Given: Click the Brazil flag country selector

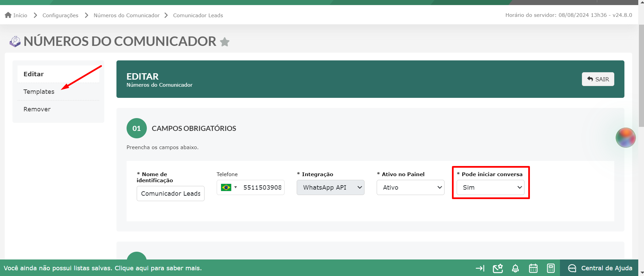Looking at the screenshot, I should 229,187.
